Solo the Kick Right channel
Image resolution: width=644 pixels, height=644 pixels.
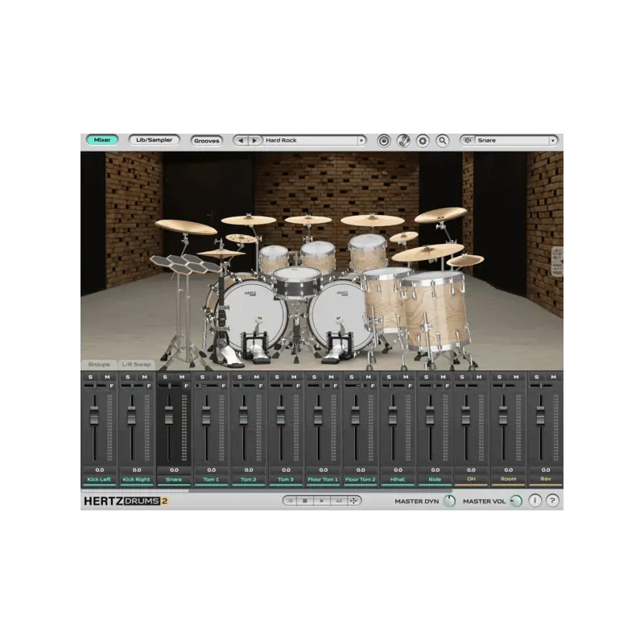tap(128, 377)
